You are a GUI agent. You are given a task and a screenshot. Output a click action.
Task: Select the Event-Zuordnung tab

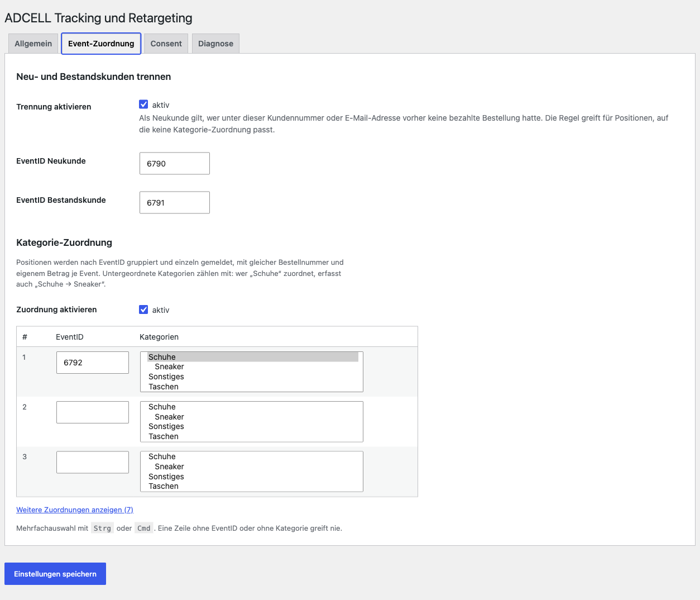pyautogui.click(x=101, y=44)
